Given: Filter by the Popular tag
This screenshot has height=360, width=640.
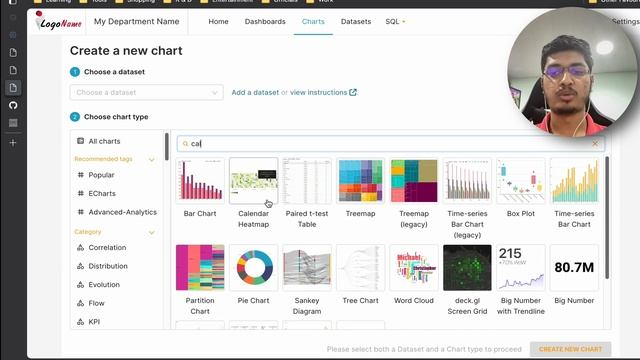Looking at the screenshot, I should [x=101, y=175].
